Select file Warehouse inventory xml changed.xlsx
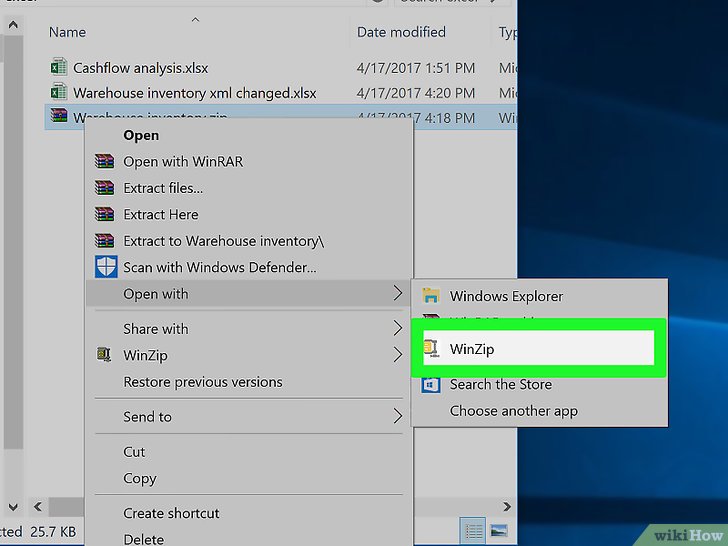Viewport: 728px width, 546px height. [195, 93]
